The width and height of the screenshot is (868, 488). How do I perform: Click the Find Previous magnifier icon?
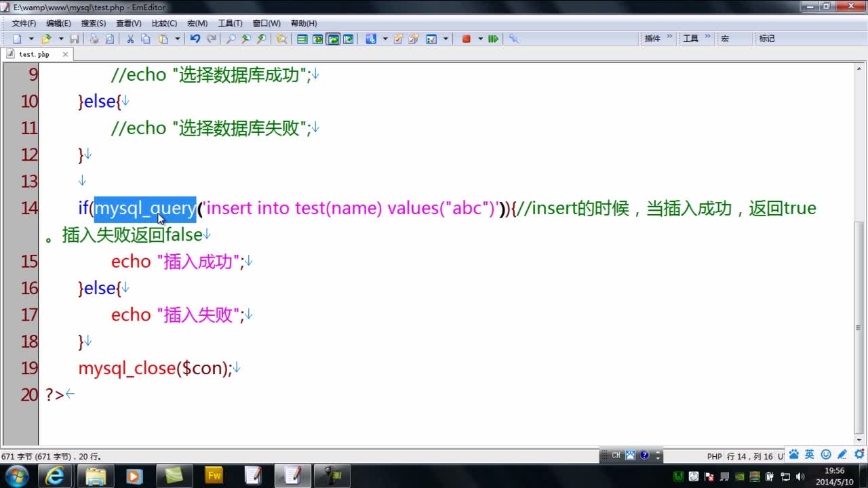coord(261,39)
